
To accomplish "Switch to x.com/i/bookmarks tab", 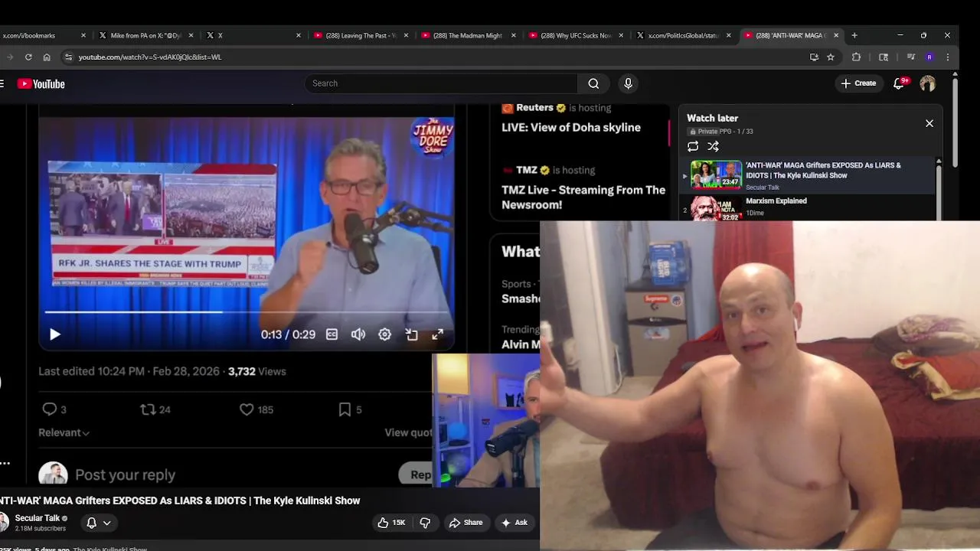I will point(44,35).
